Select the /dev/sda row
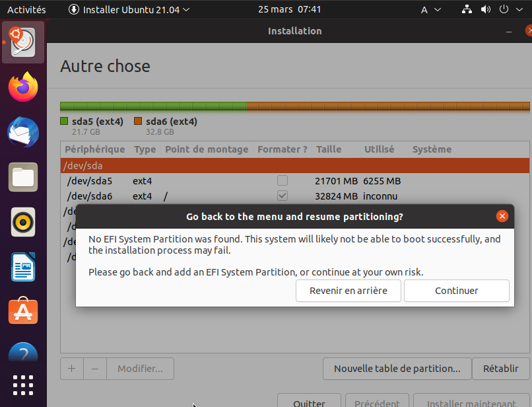The image size is (532, 407). click(x=295, y=165)
